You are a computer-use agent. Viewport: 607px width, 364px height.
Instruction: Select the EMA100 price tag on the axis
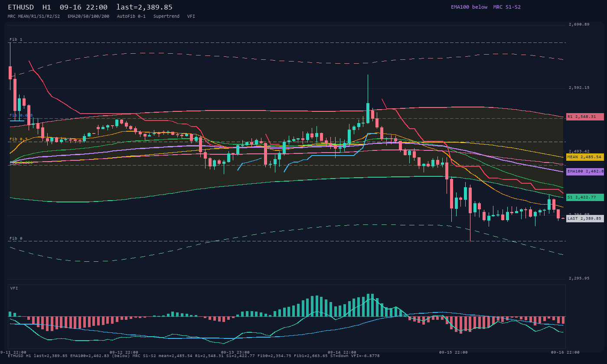tap(585, 171)
